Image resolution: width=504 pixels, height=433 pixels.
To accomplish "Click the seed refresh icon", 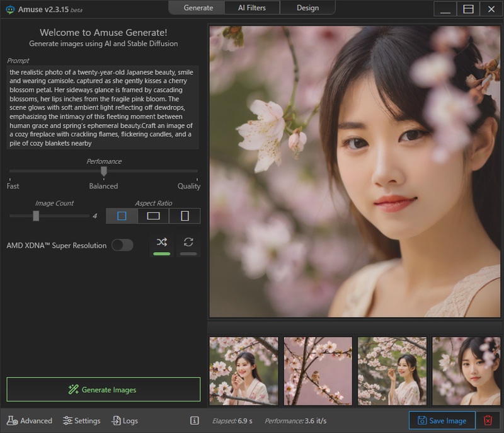I will click(x=188, y=242).
